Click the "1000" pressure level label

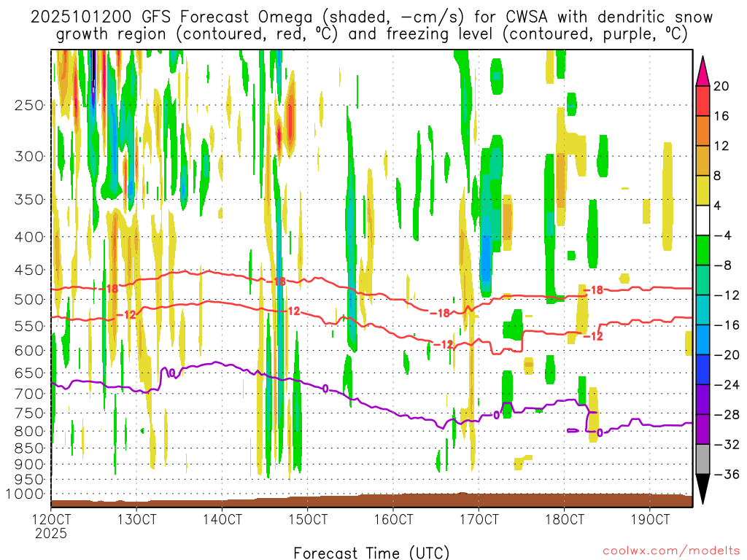point(26,494)
